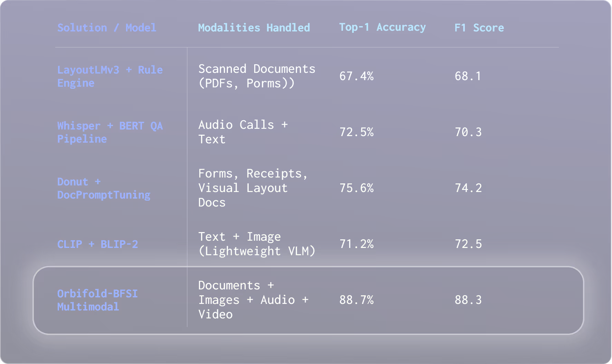612x364 pixels.
Task: Click the 'F1 Score' column header
Action: (x=479, y=28)
